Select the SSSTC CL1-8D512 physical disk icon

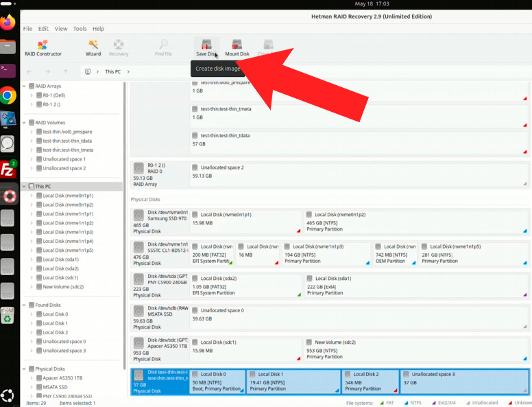(138, 248)
